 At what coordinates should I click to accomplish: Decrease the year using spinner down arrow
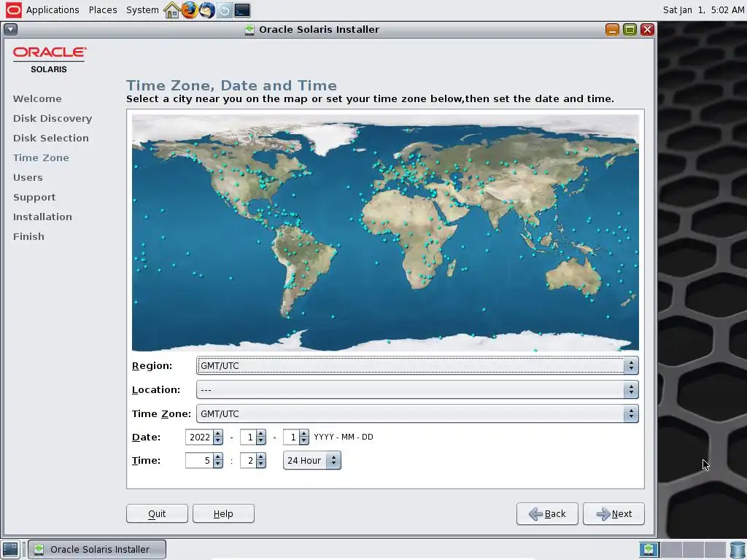217,441
